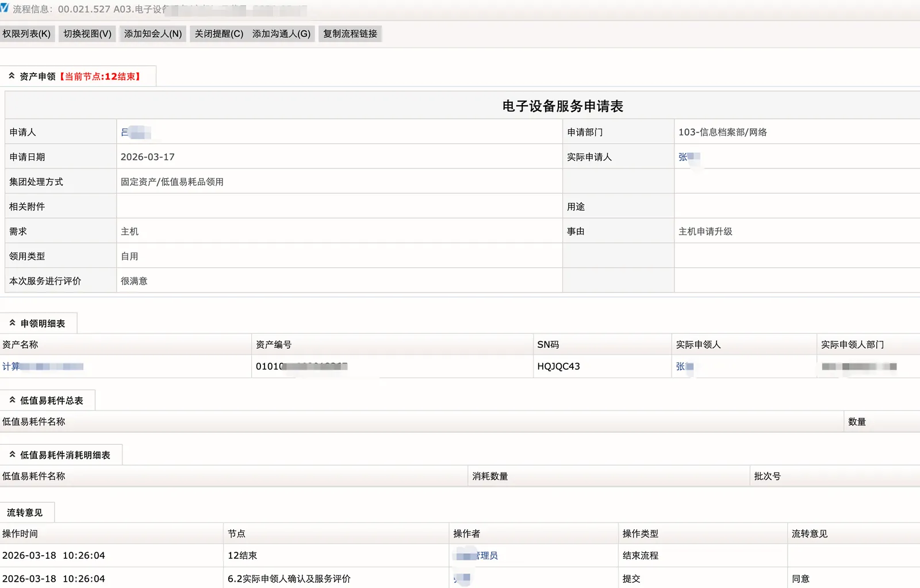Viewport: 920px width, 588px height.
Task: Click the form title 电子设备服务申请表
Action: 562,106
